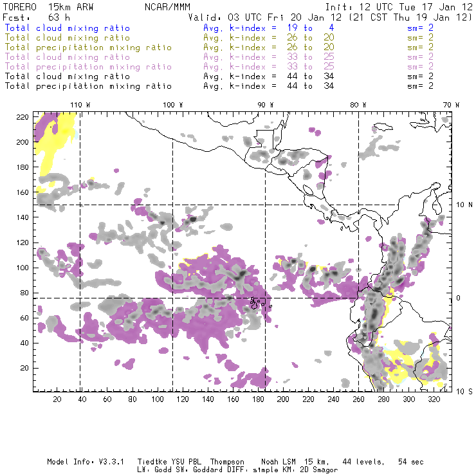Click horizontal axis tick label '260'
The height and width of the screenshot is (476, 476).
click(358, 399)
